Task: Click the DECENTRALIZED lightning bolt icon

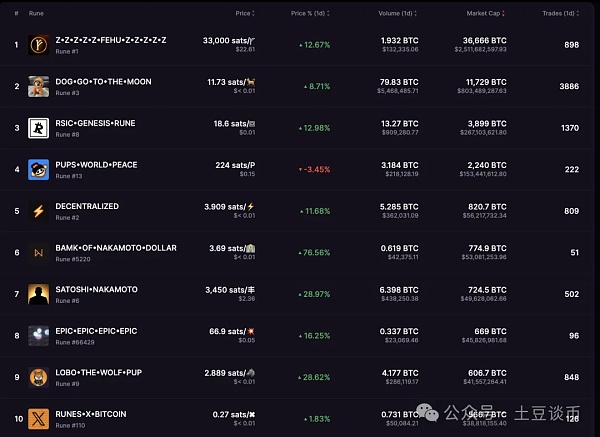Action: pyautogui.click(x=39, y=211)
